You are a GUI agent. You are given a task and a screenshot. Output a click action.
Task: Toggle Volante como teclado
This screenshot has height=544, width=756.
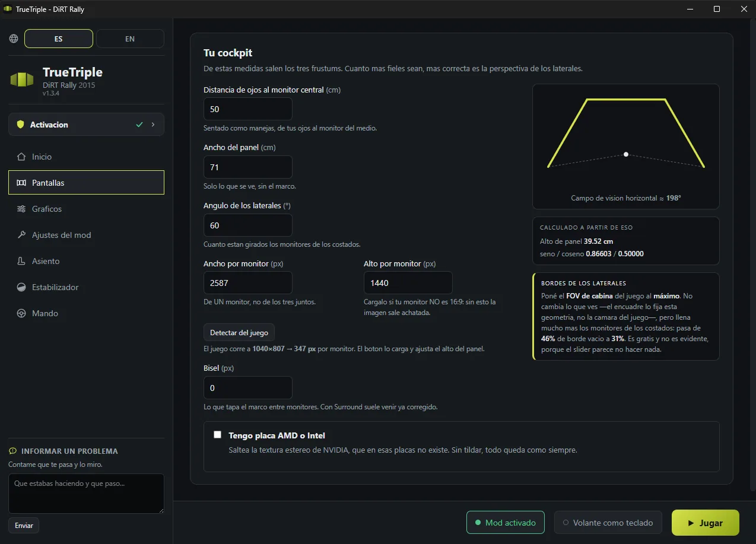608,523
